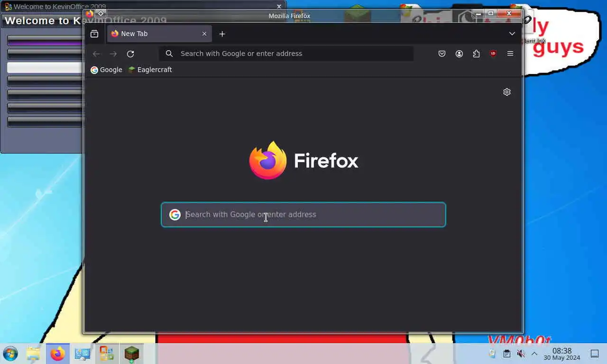The height and width of the screenshot is (364, 607).
Task: Open the clipboard tray icon
Action: [507, 354]
